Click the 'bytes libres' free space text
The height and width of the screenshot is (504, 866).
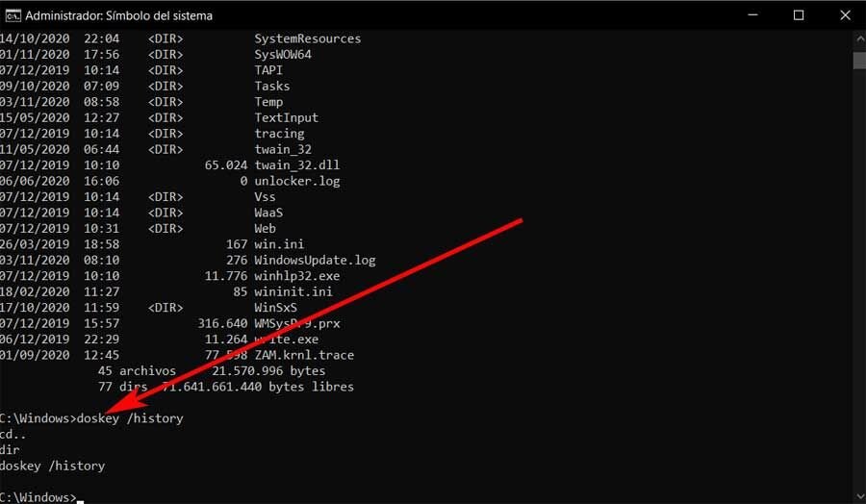point(312,387)
